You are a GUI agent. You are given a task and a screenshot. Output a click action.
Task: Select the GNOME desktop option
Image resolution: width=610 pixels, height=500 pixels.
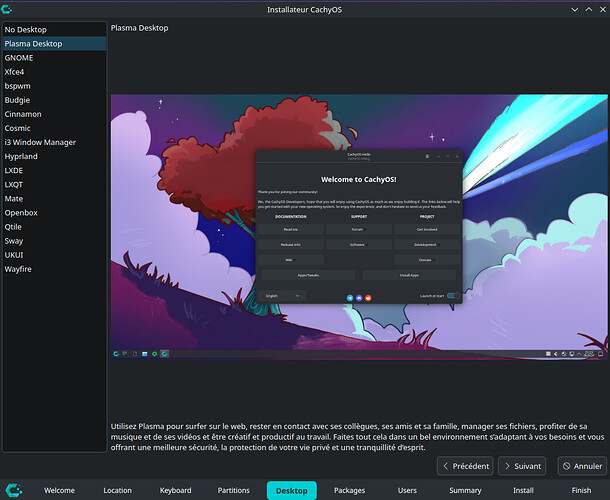(18, 58)
